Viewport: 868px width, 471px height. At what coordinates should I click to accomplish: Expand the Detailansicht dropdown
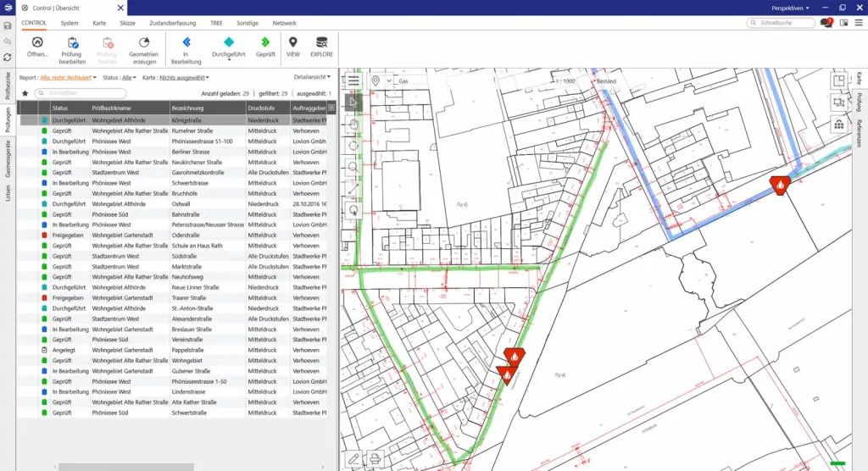[x=310, y=77]
